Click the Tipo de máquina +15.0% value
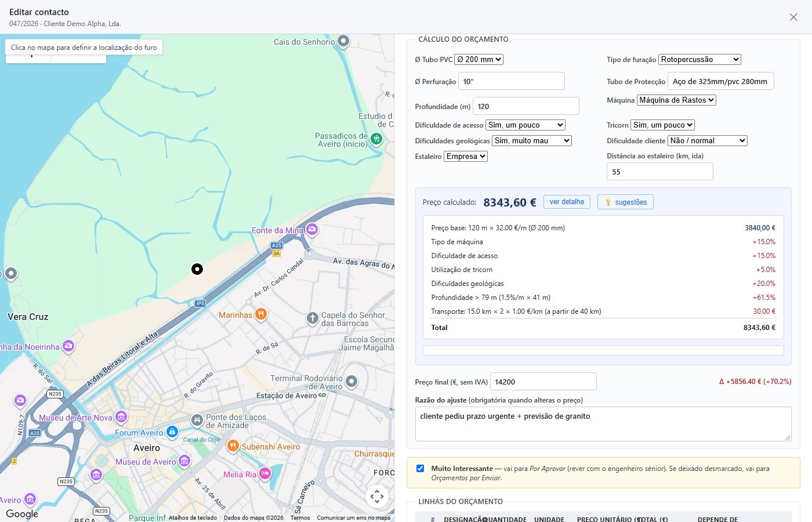Screen dimensions: 812x522 [764, 242]
